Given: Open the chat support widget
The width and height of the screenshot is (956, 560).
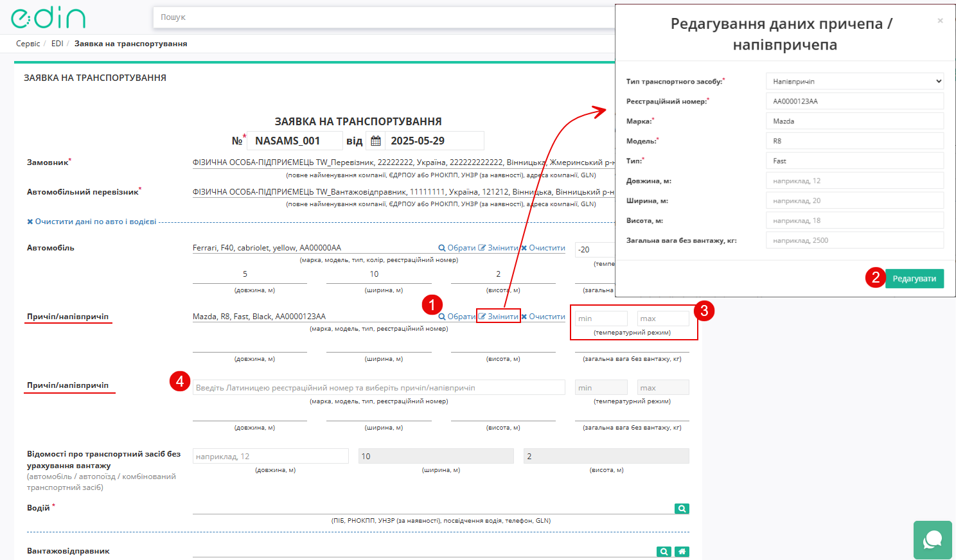Looking at the screenshot, I should (932, 540).
